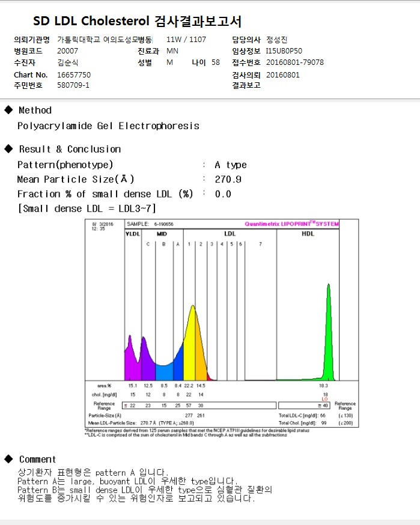Click the "Quantimetrix LIPOPRINT SYSTEM" chart header
The width and height of the screenshot is (420, 525).
[291, 224]
